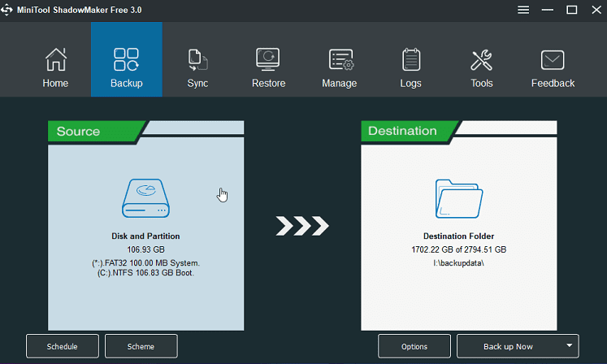Select the Destination Folder label

pos(459,236)
